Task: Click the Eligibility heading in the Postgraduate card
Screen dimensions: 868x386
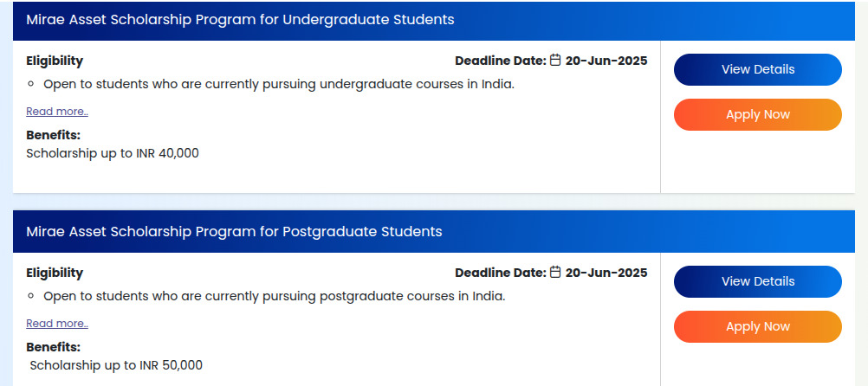Action: coord(55,273)
